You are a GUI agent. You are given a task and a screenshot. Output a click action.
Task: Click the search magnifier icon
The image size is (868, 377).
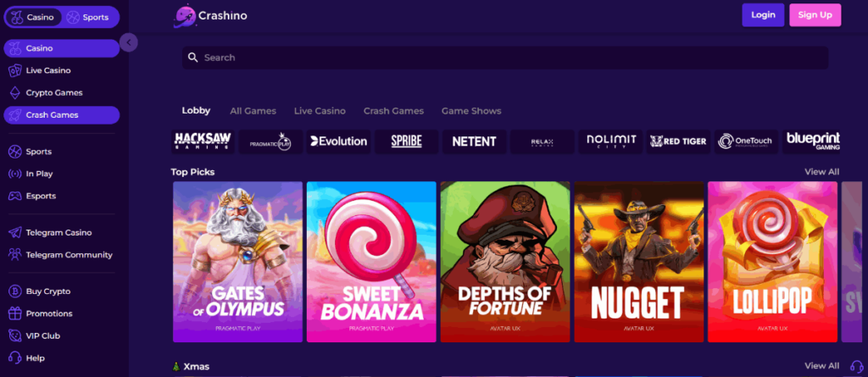click(192, 58)
